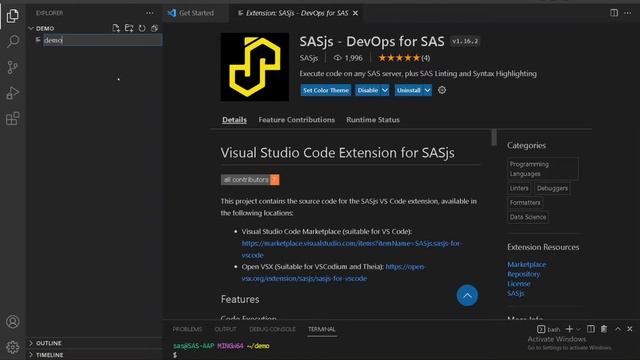Open Uninstall dropdown arrow
640x360 pixels.
427,90
